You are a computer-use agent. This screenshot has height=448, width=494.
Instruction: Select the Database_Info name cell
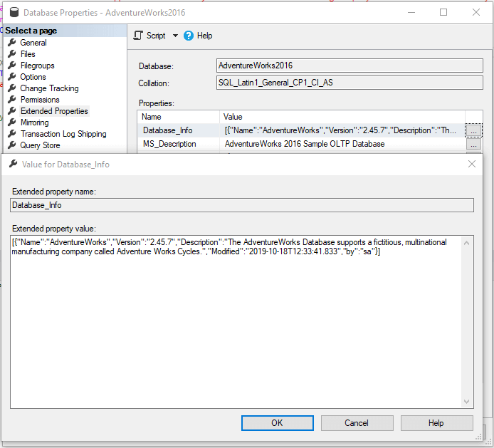click(x=179, y=130)
